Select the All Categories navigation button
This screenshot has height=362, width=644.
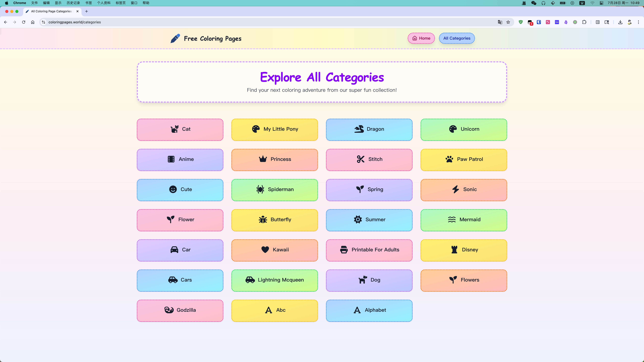pos(457,38)
